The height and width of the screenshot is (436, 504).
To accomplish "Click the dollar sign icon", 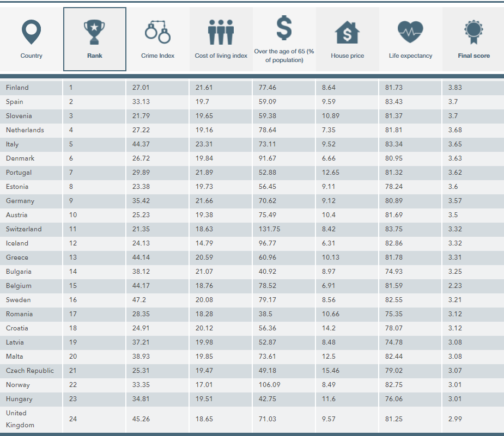I will (284, 28).
